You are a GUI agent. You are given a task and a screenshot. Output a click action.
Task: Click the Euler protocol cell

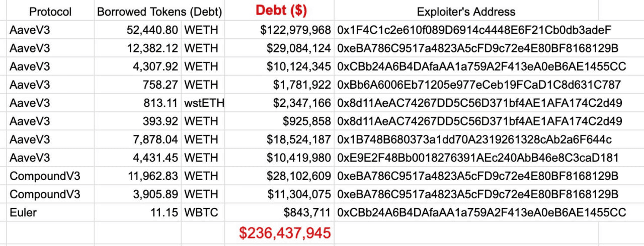[24, 212]
